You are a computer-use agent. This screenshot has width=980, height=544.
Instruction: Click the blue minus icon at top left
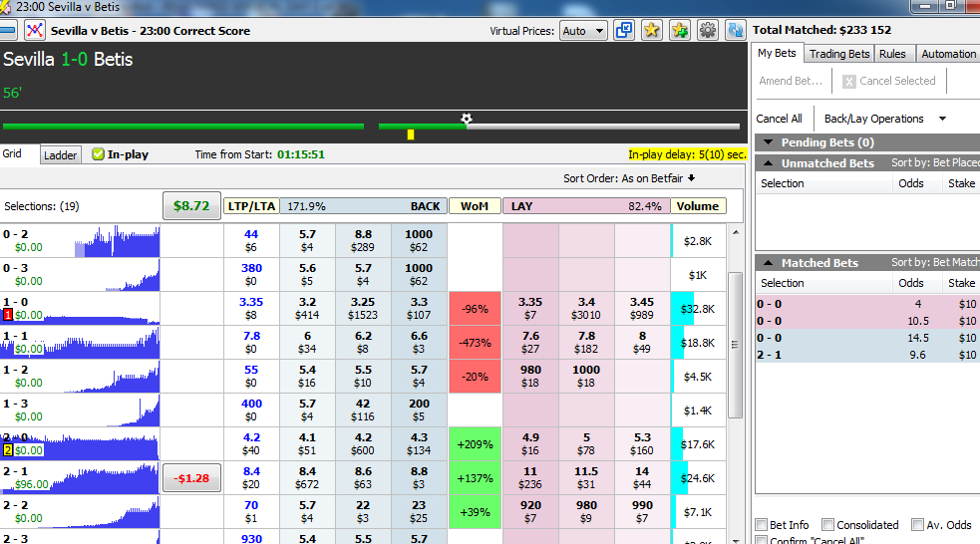point(9,30)
